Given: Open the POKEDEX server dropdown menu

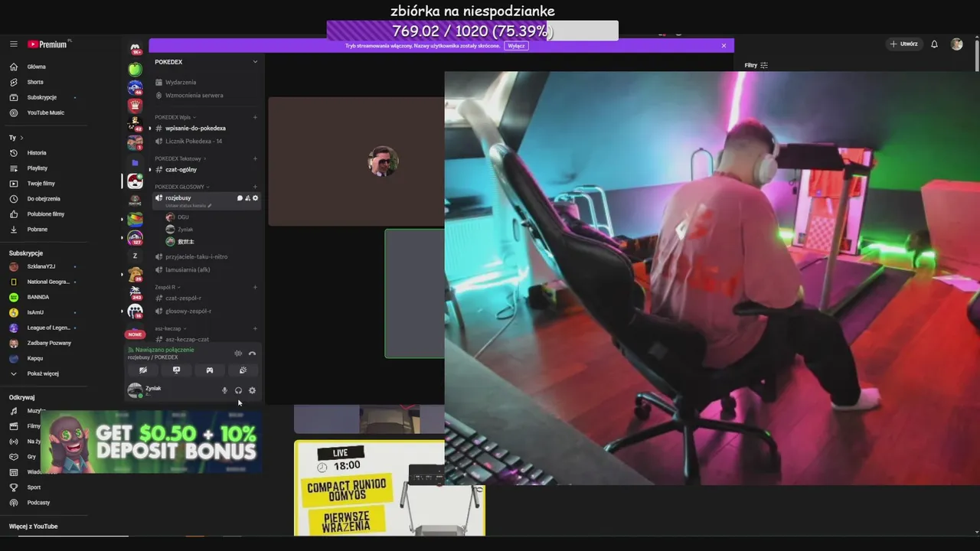Looking at the screenshot, I should 255,62.
